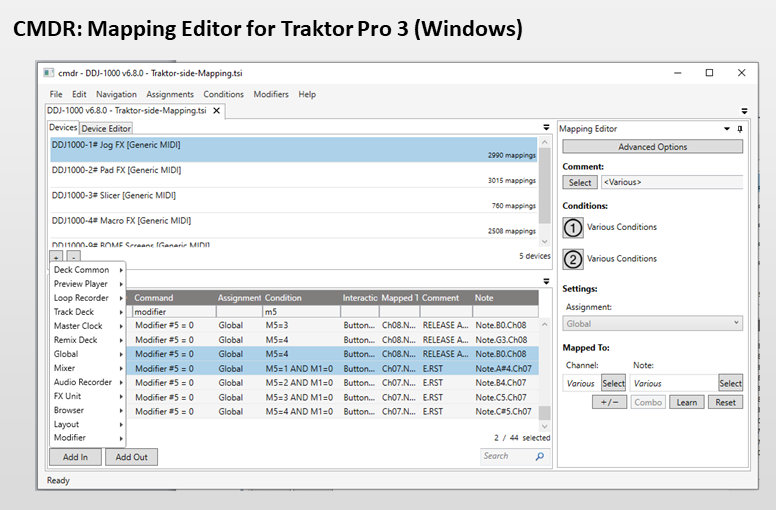Switch to the Devices tab
Screen dimensions: 776x510
(x=63, y=128)
